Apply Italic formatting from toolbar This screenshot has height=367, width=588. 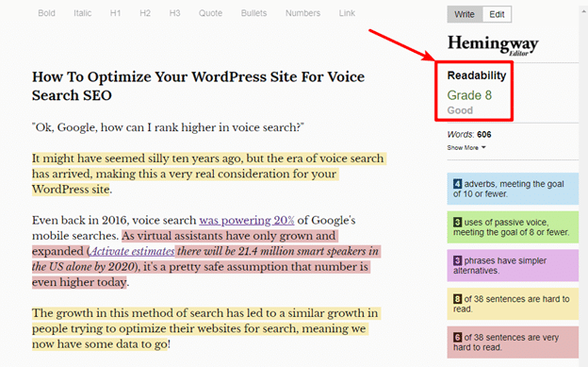83,13
